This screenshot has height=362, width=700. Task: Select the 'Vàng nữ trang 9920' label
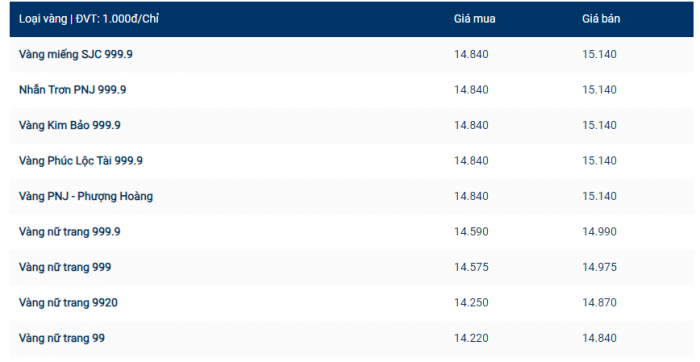pyautogui.click(x=68, y=303)
